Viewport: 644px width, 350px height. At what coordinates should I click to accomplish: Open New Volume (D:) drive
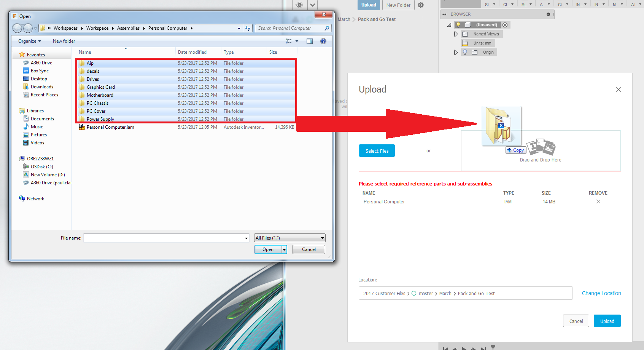click(44, 175)
